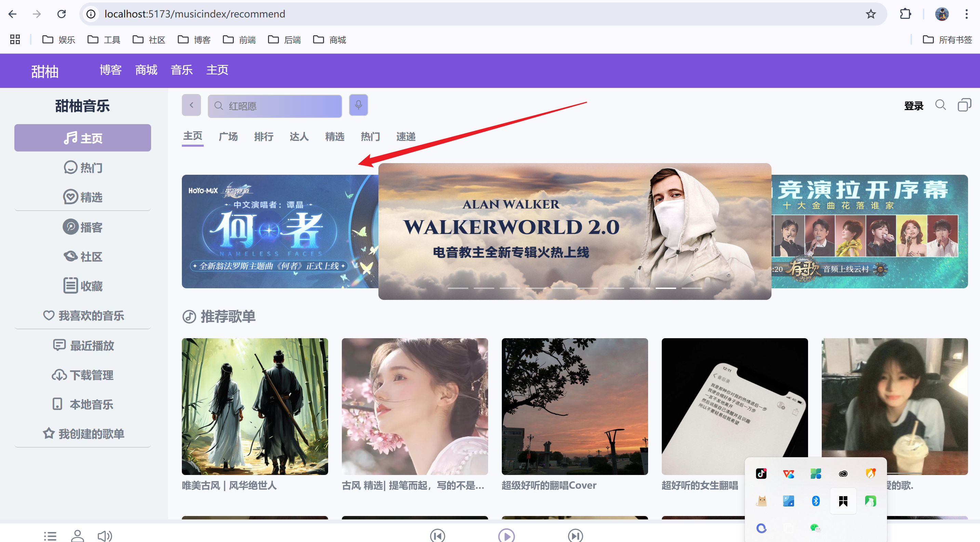Play the previous track
This screenshot has width=980, height=542.
[x=438, y=536]
